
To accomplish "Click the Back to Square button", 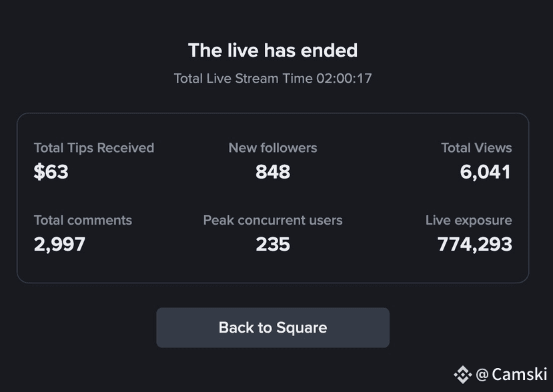I will point(273,327).
